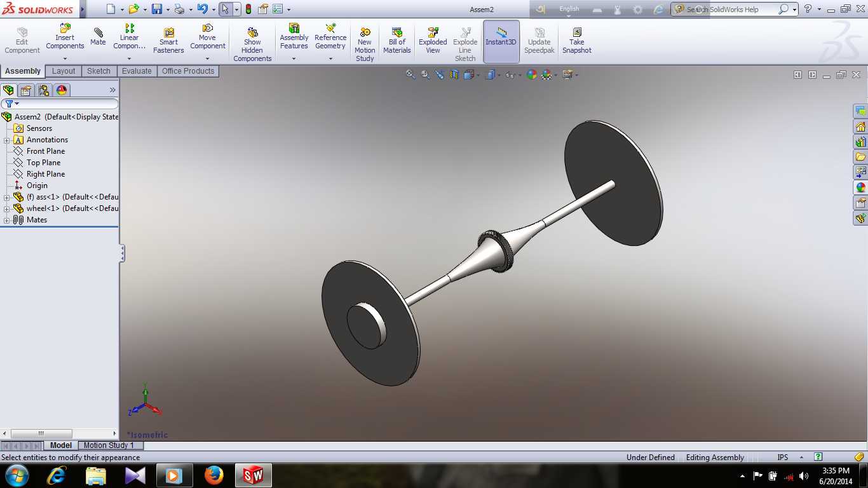Click the Rebuild traffic light icon
This screenshot has height=488, width=868.
click(248, 9)
